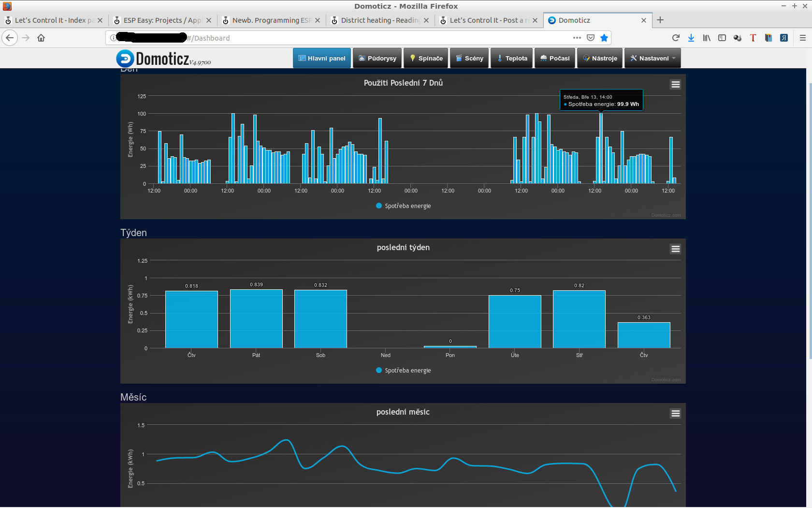Click the Pát 0.839 bar in week chart
Viewport: 812px width, 508px height.
pos(256,318)
